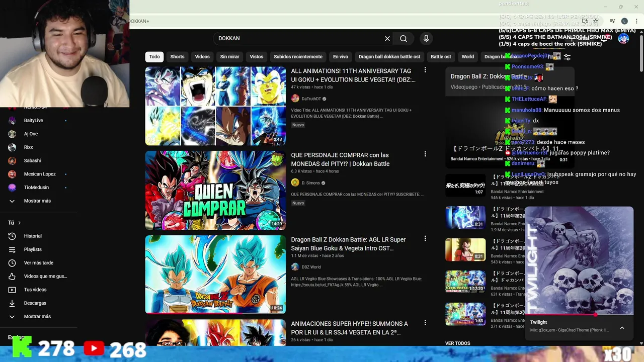The height and width of the screenshot is (362, 644).
Task: Open browser three-dot menu
Action: pyautogui.click(x=636, y=21)
